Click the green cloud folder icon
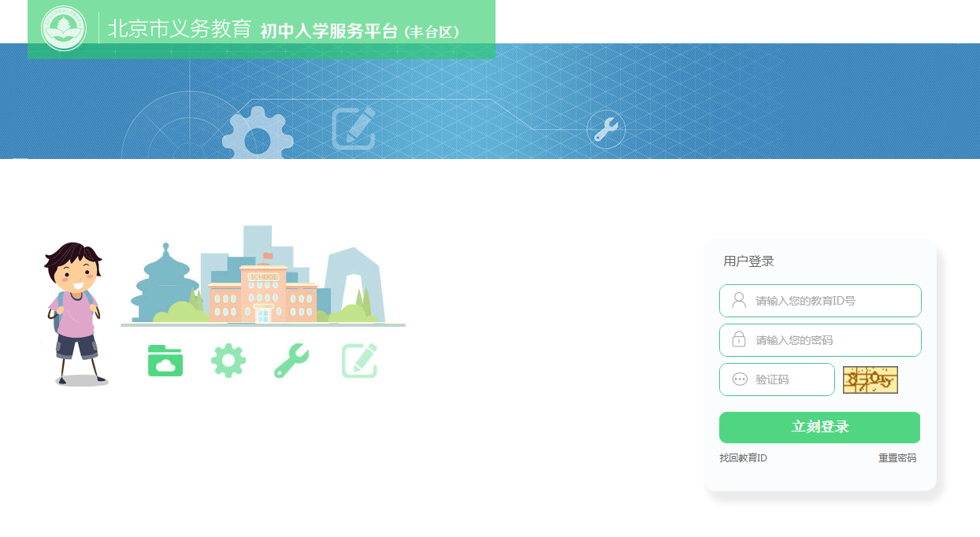This screenshot has width=980, height=537. [165, 361]
